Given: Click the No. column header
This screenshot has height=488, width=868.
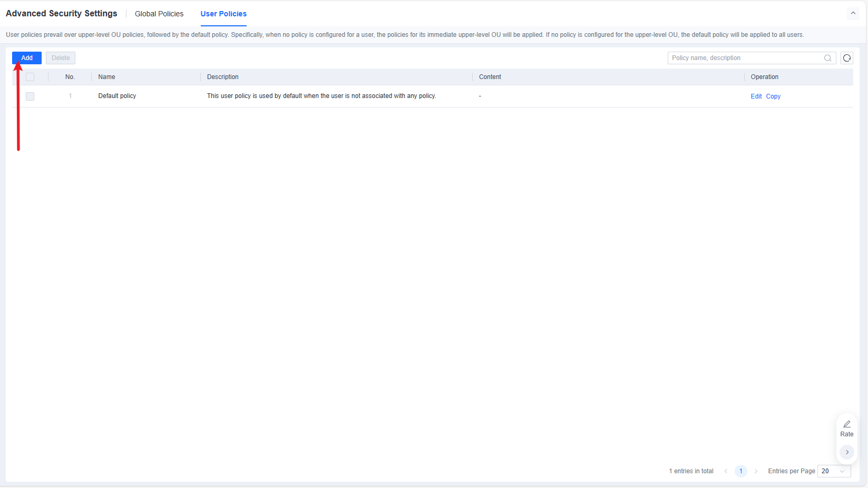Looking at the screenshot, I should pos(70,77).
